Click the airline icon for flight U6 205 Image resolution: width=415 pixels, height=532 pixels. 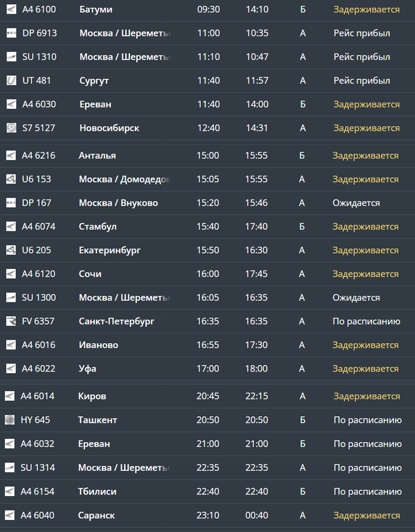[x=11, y=250]
